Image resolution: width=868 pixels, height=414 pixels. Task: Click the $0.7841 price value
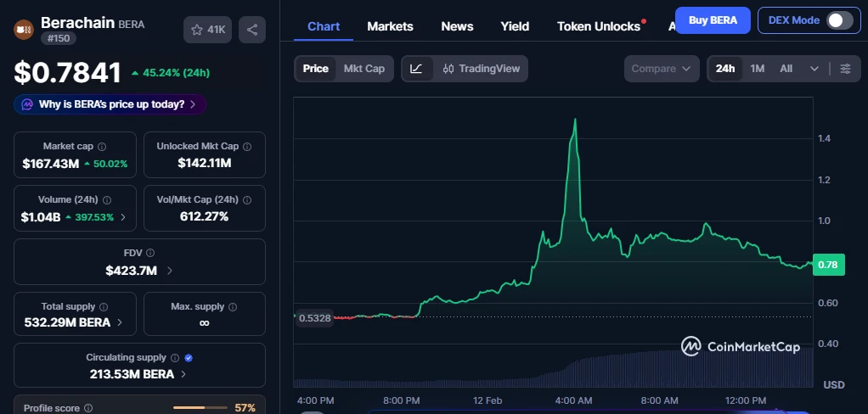(68, 73)
